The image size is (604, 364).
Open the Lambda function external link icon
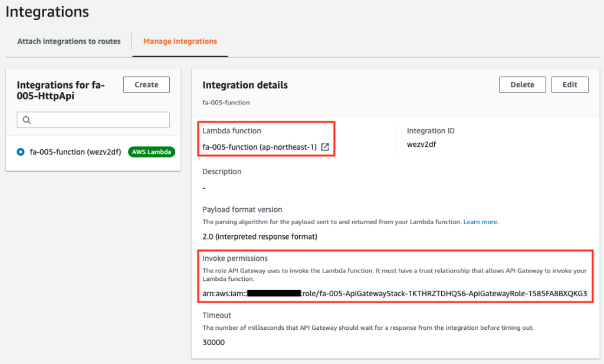pos(325,147)
